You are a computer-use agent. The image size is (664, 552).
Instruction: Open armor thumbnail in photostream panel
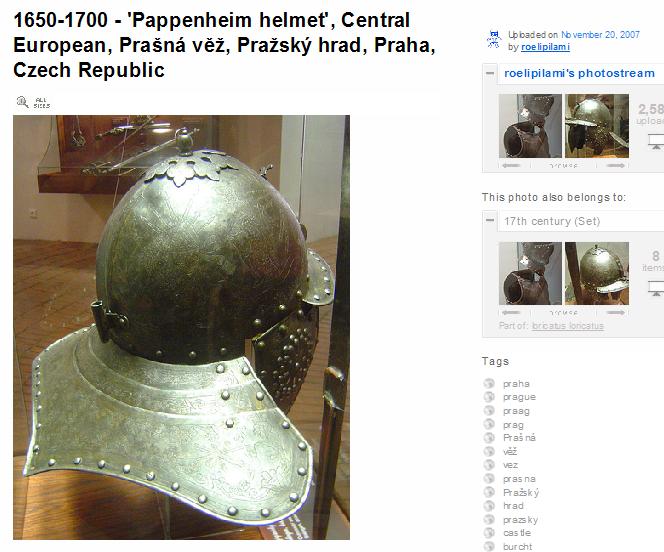click(x=530, y=126)
